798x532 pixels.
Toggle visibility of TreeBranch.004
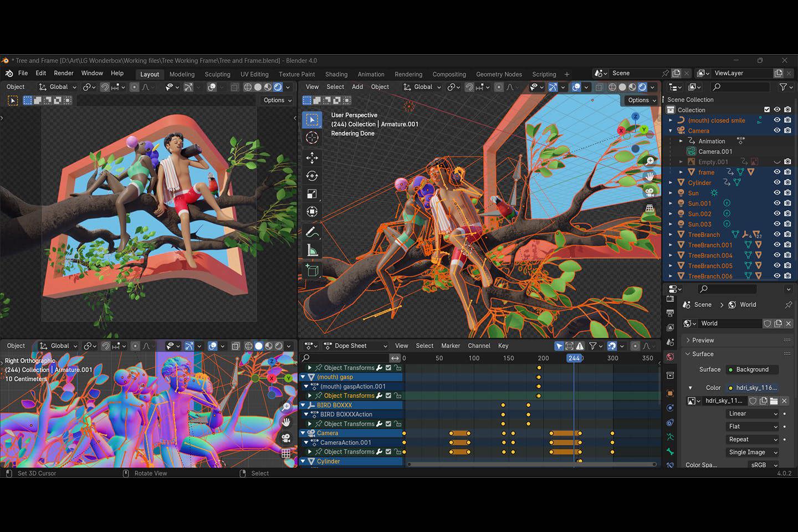[x=777, y=255]
